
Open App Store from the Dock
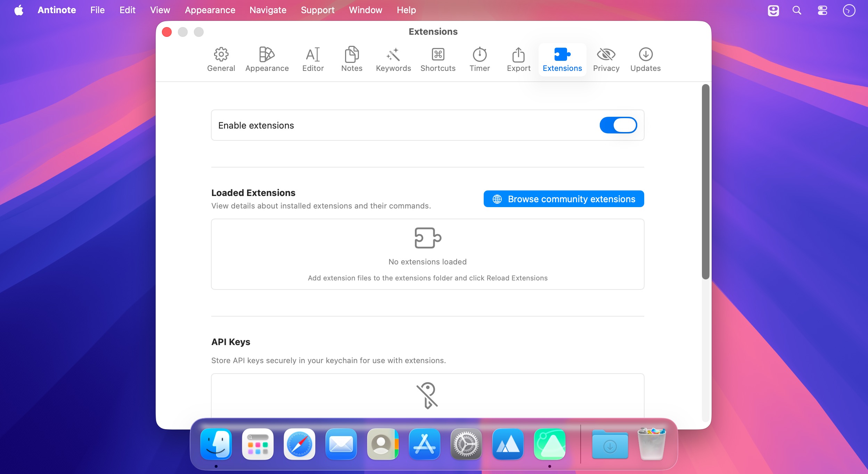425,444
